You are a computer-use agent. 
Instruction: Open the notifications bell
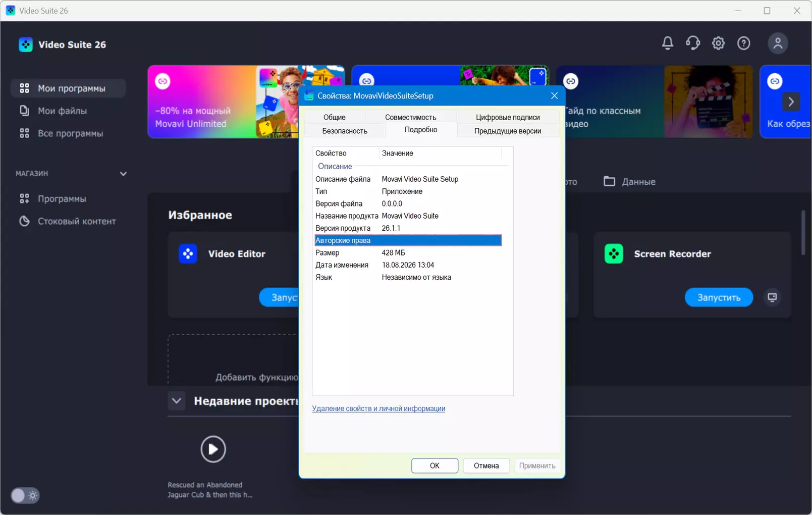tap(667, 43)
